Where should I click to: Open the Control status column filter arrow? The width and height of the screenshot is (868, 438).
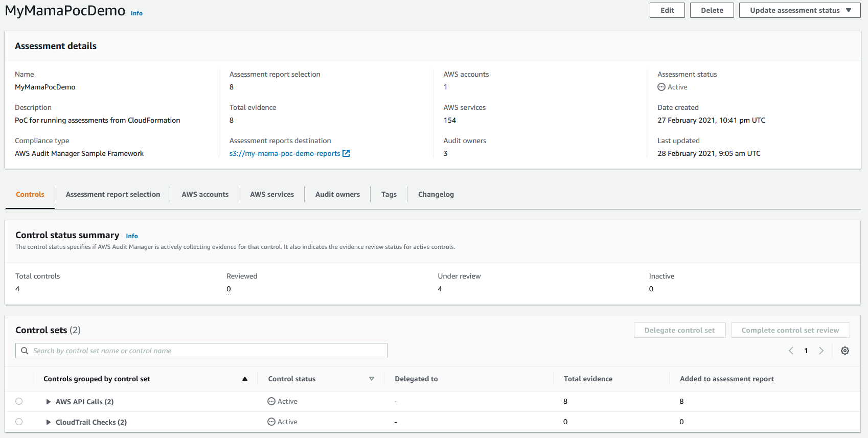coord(372,379)
